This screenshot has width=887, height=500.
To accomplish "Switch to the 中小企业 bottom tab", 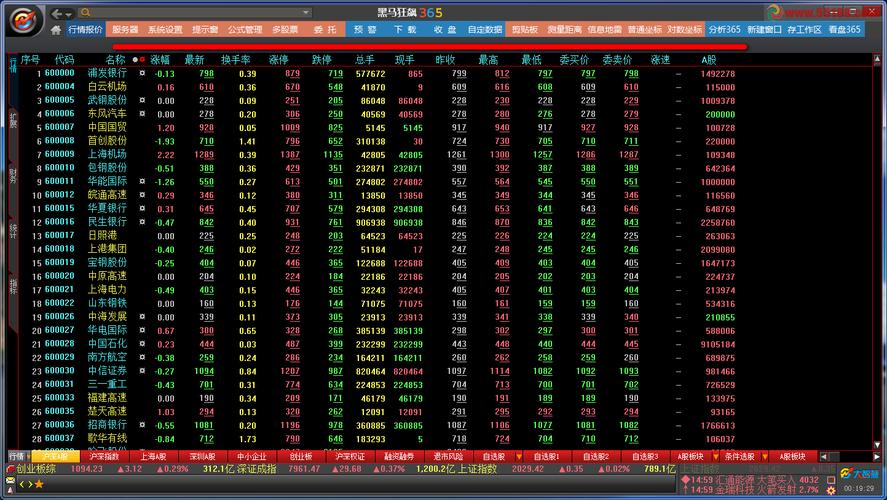I will tap(252, 456).
